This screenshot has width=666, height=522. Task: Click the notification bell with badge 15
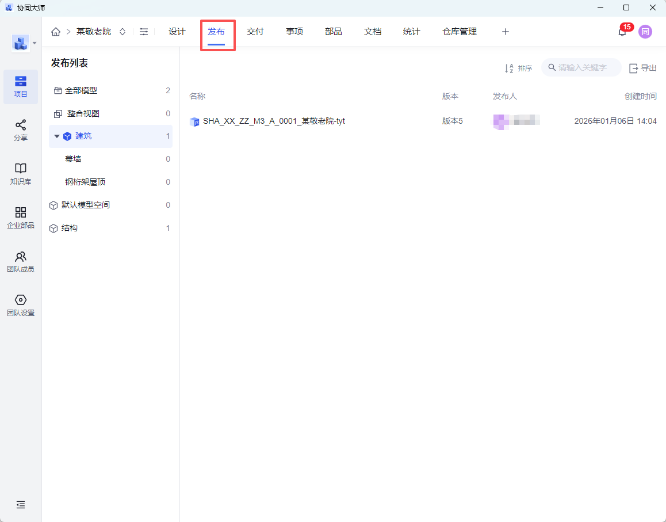[x=622, y=32]
